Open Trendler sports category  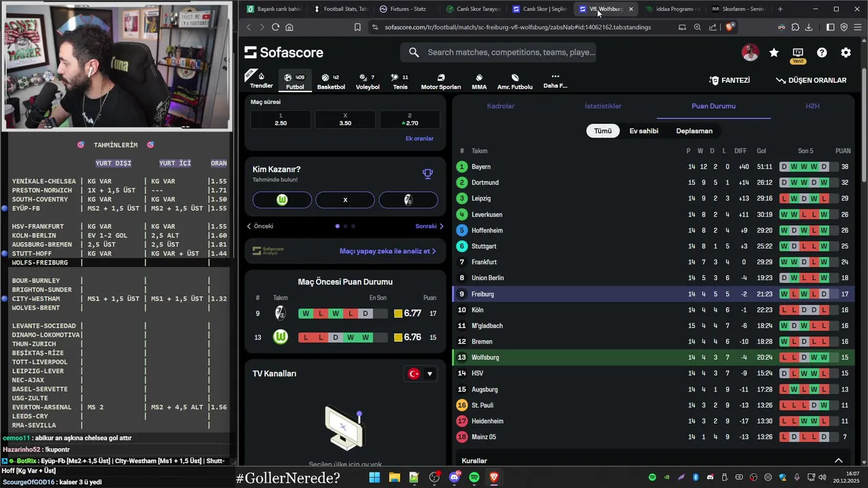261,80
